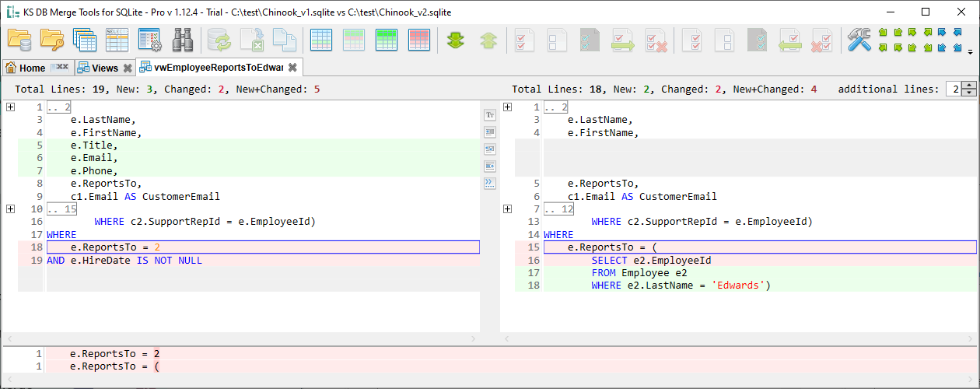The width and height of the screenshot is (980, 389).
Task: Click the binoculars find icon
Action: click(x=183, y=40)
